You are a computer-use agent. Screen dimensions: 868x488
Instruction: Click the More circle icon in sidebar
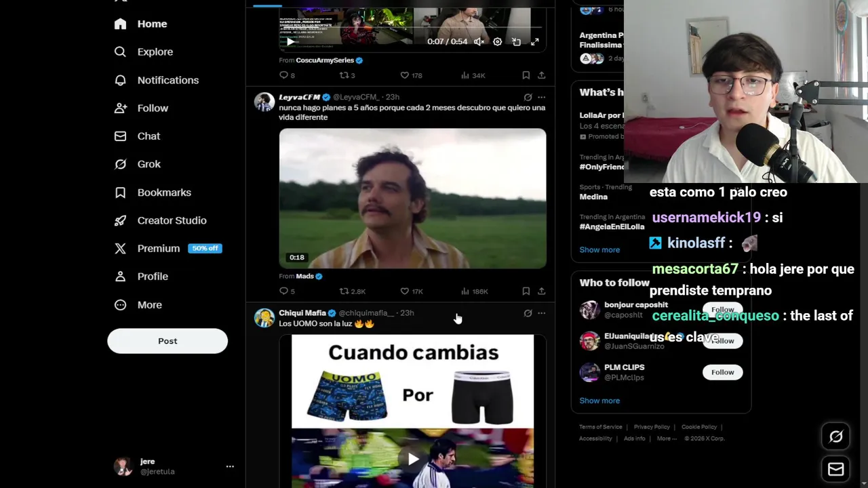[120, 305]
